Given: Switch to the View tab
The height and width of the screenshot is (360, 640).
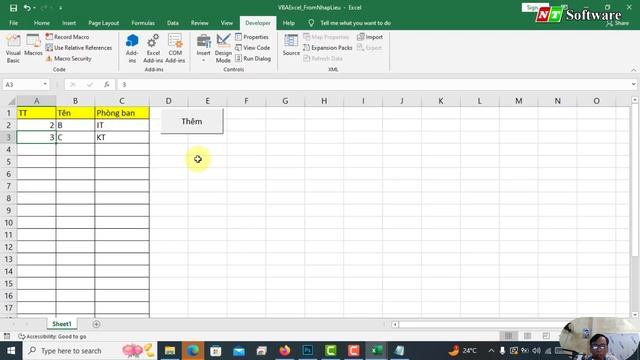Looking at the screenshot, I should pyautogui.click(x=227, y=23).
